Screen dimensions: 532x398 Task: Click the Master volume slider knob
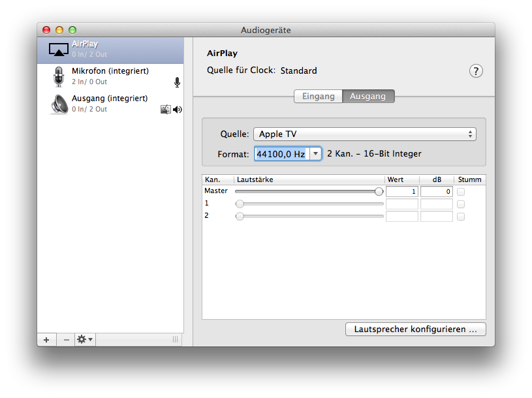click(379, 191)
